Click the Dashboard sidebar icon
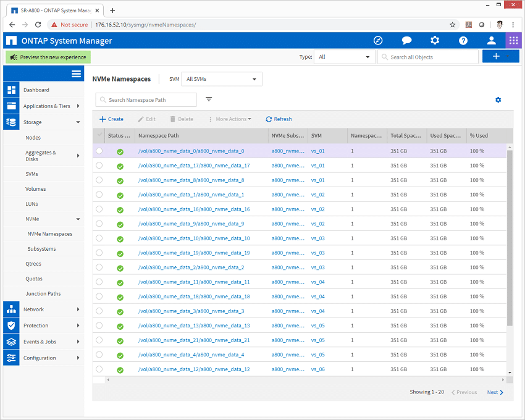 pos(11,90)
